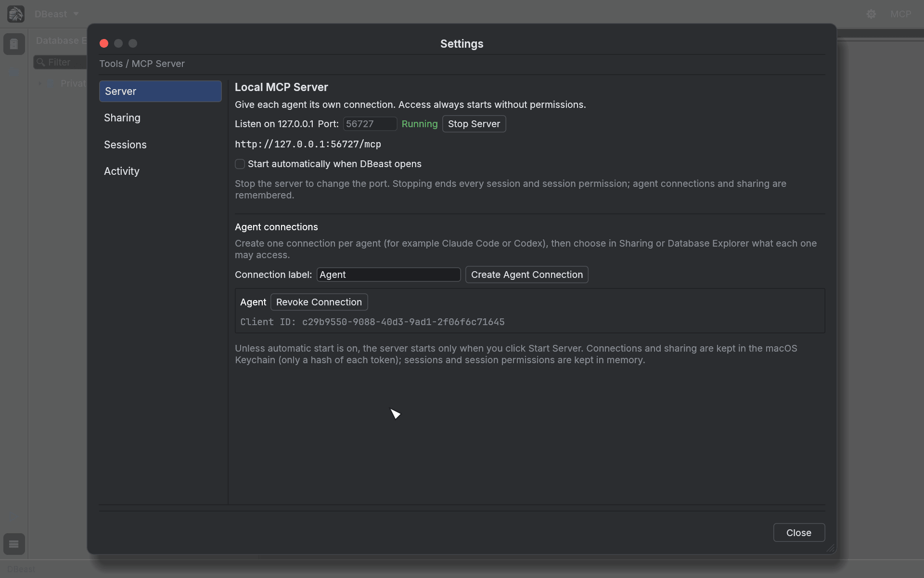Open the bottom-left panel list icon
Image resolution: width=924 pixels, height=578 pixels.
[14, 544]
